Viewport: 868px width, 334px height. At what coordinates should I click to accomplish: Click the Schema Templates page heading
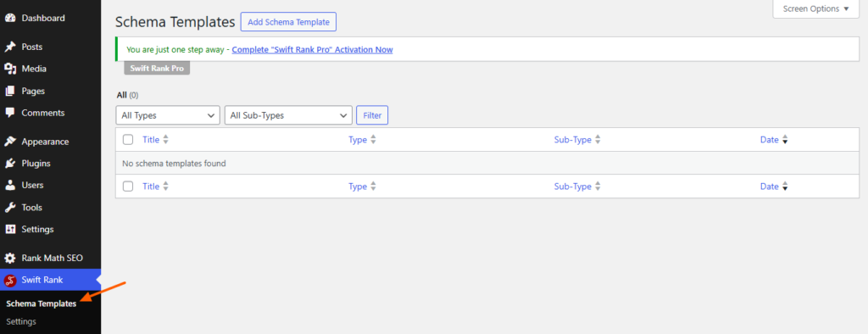(175, 22)
